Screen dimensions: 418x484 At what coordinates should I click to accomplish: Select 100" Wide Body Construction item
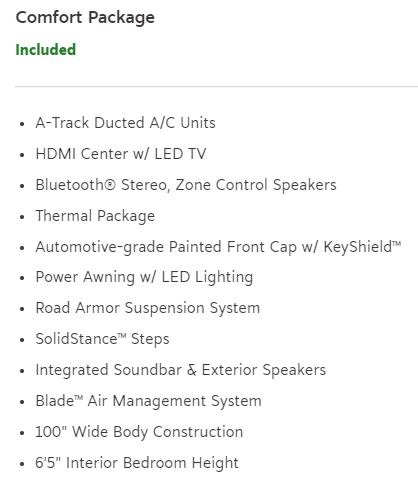point(139,432)
